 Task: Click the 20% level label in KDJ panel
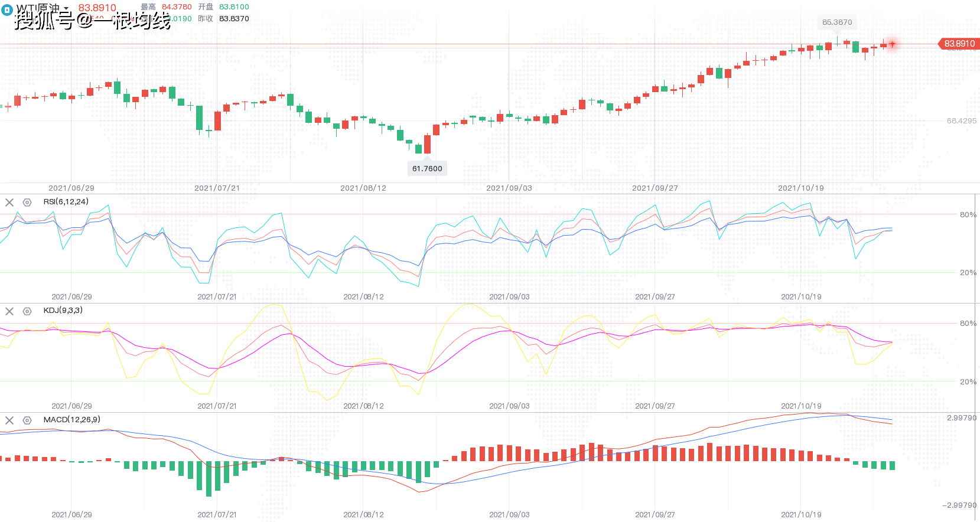pos(968,381)
